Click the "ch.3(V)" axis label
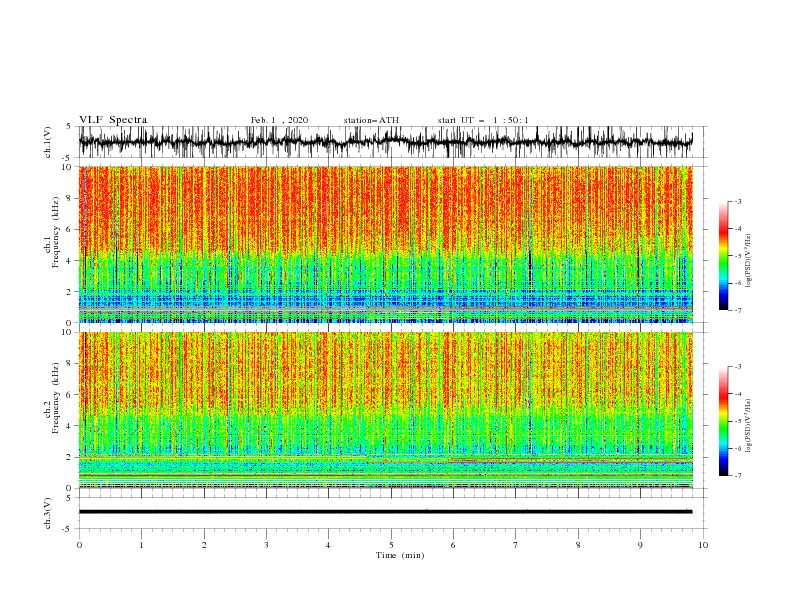 point(48,513)
